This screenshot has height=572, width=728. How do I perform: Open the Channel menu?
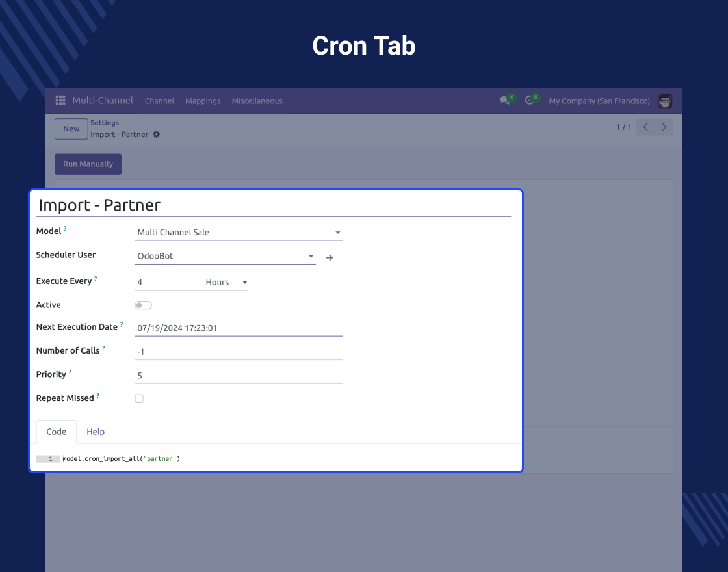click(159, 101)
